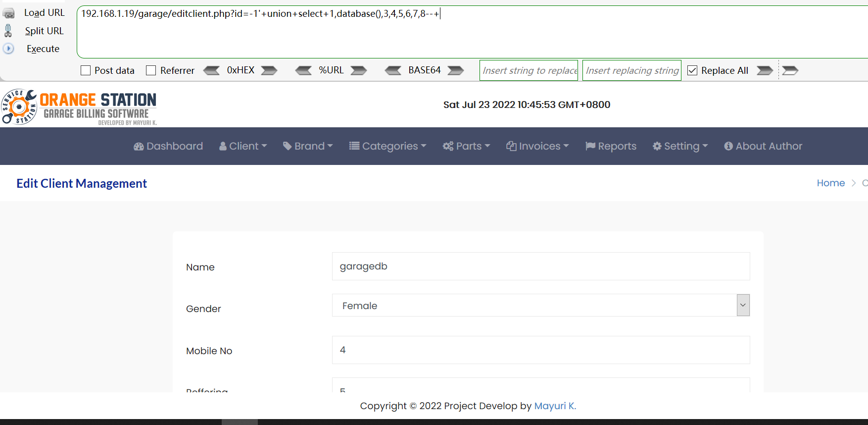This screenshot has width=868, height=425.
Task: Click the %URL encode right arrow
Action: (x=359, y=70)
